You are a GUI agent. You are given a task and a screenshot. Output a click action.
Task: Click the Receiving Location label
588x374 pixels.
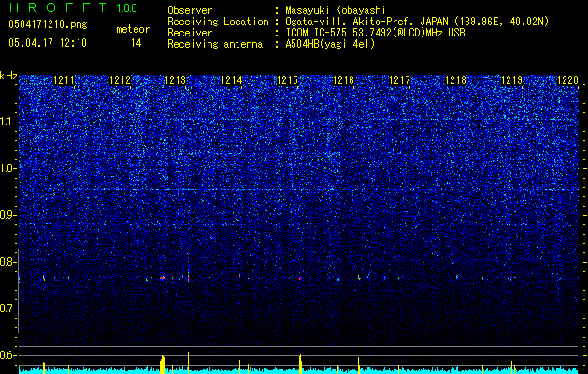pos(218,22)
